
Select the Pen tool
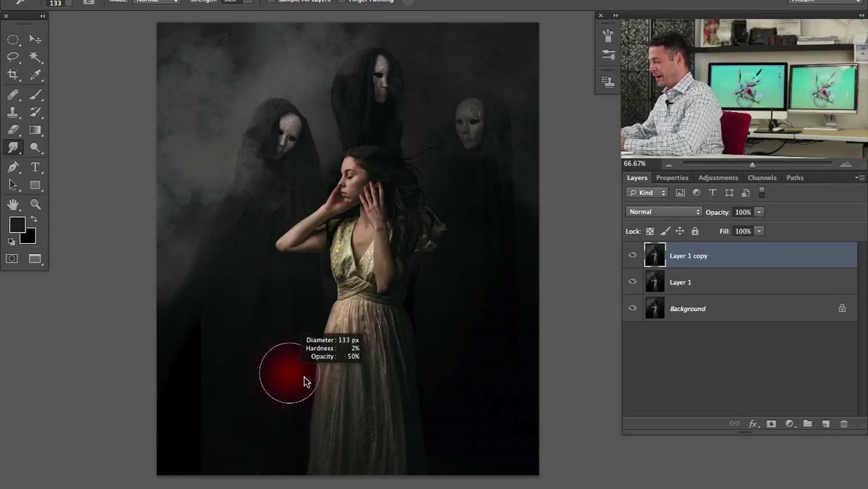pos(13,167)
